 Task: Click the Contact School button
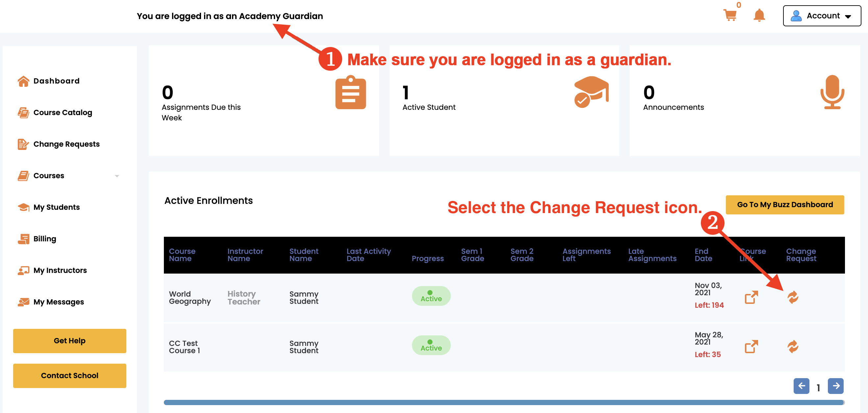click(x=69, y=375)
